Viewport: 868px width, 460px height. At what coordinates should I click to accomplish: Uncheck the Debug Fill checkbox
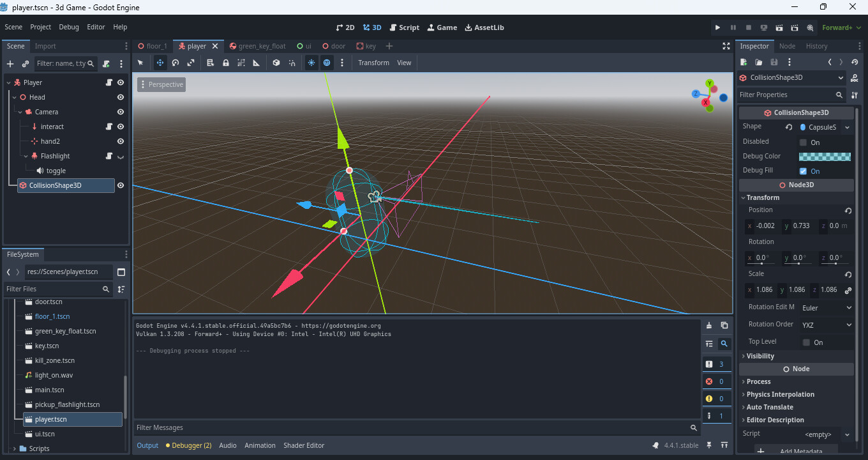tap(804, 171)
